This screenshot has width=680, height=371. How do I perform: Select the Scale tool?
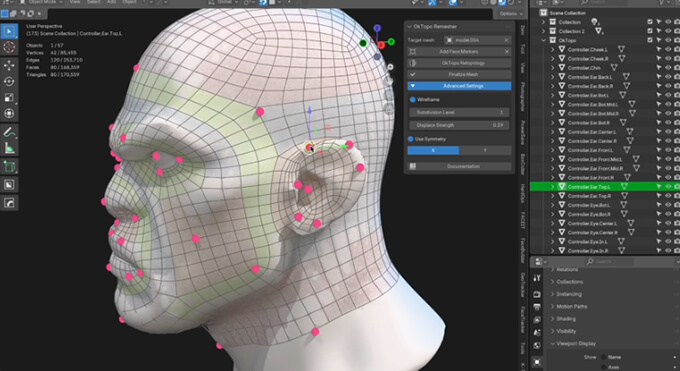(9, 98)
